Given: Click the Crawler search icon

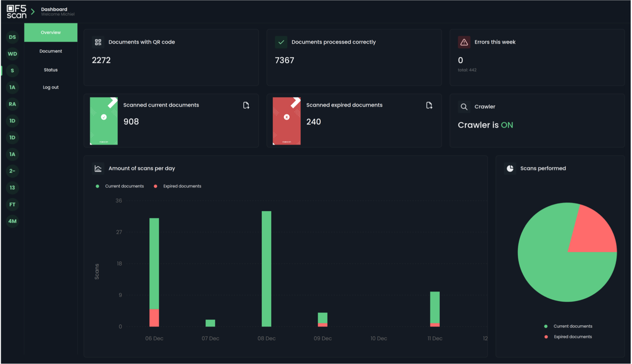Looking at the screenshot, I should 464,107.
